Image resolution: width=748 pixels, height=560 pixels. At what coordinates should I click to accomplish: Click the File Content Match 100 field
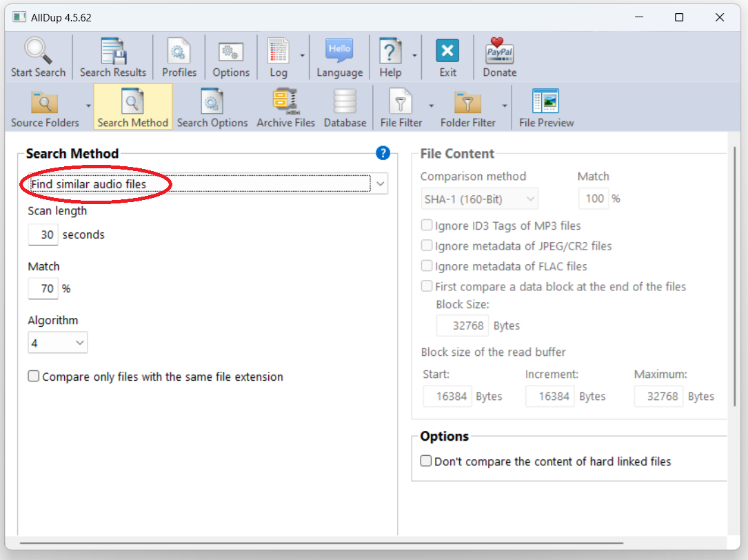click(x=594, y=199)
